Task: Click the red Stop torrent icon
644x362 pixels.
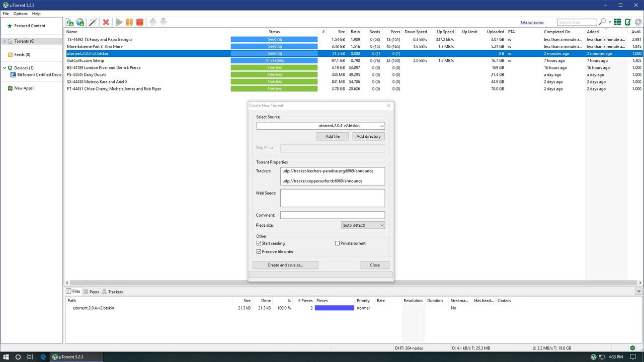Action: coord(140,22)
